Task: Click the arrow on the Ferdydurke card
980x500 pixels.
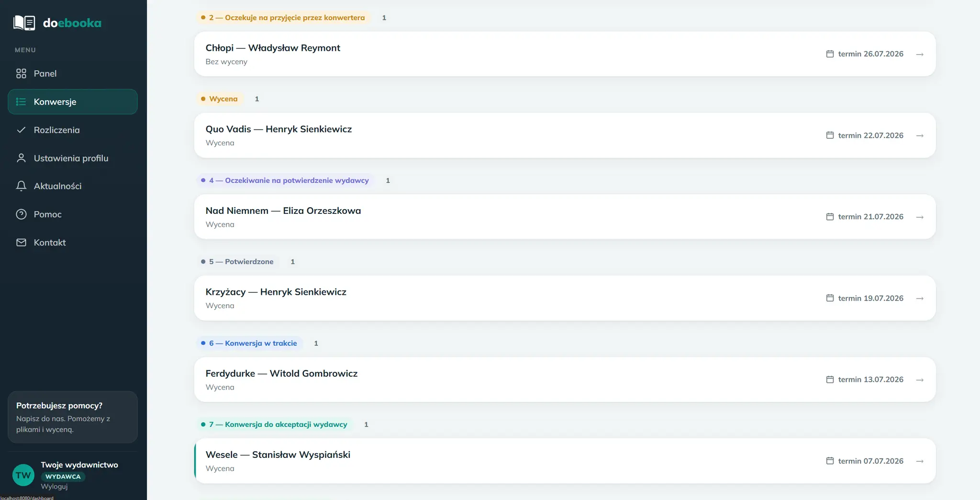Action: [x=920, y=379]
